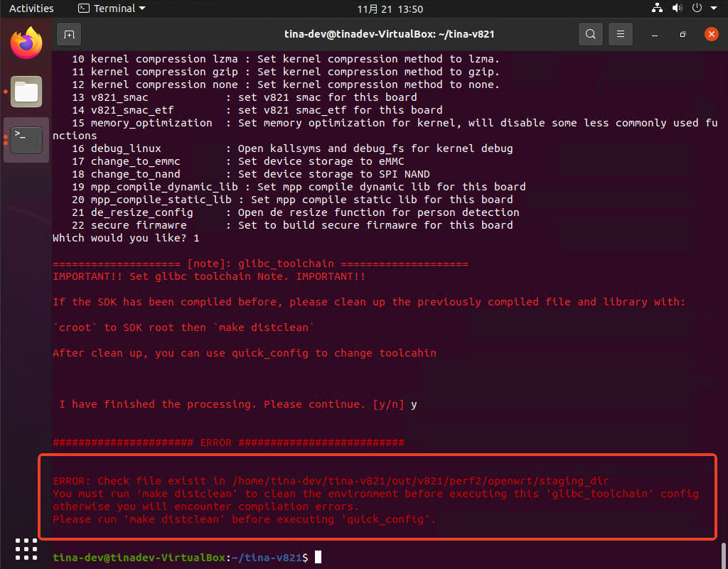Click the Terminal icon in the dock
Screen dimensions: 728x569
26,139
